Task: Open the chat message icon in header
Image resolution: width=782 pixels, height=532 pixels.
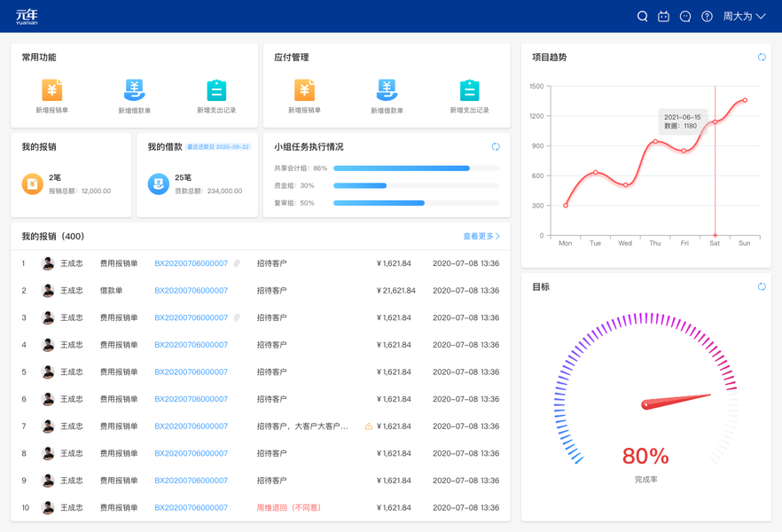Action: click(x=685, y=17)
